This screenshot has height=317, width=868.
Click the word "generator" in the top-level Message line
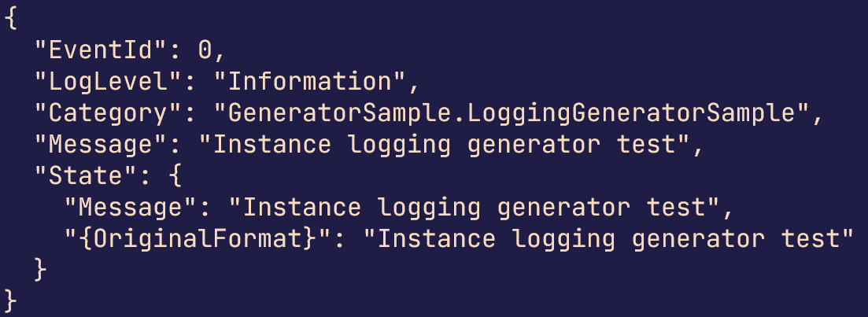click(534, 145)
